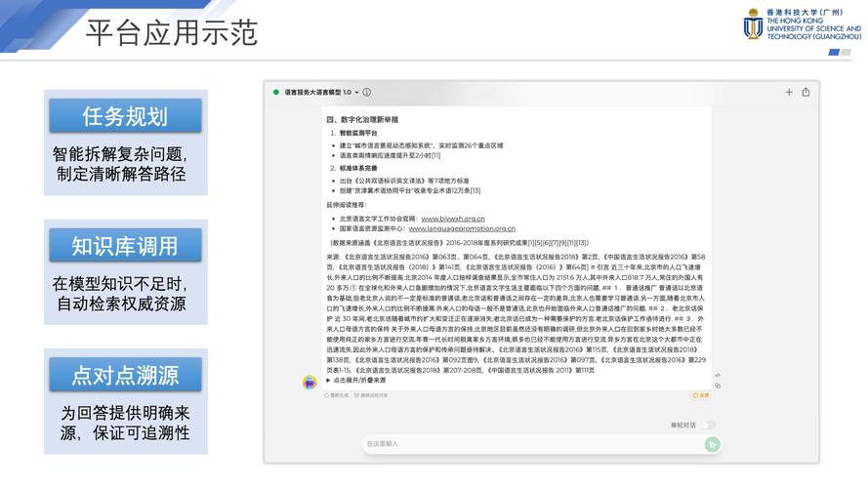Click the HKUST (Guangzhou) logo
The image size is (868, 488).
click(x=803, y=24)
